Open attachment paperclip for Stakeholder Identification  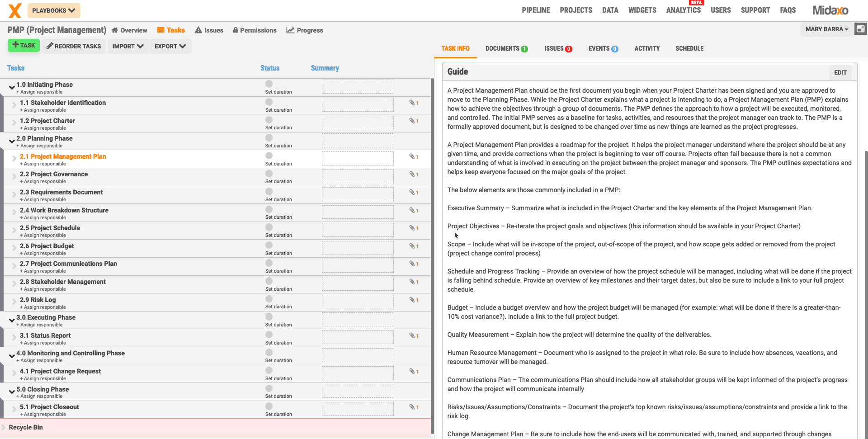(x=412, y=103)
